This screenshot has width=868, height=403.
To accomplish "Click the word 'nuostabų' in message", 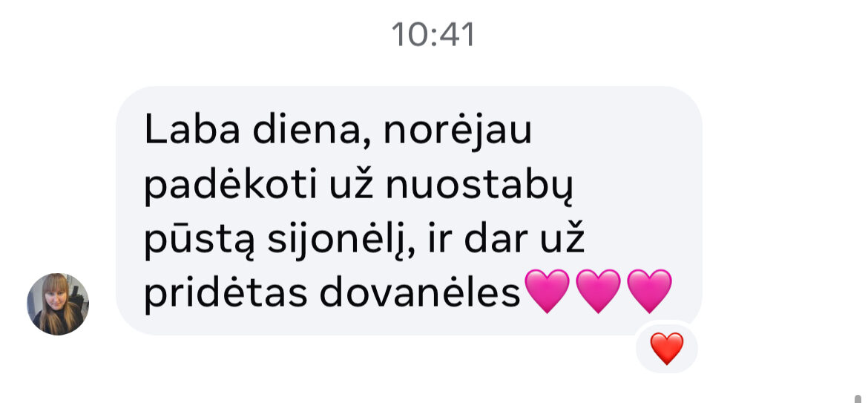I will click(x=479, y=186).
